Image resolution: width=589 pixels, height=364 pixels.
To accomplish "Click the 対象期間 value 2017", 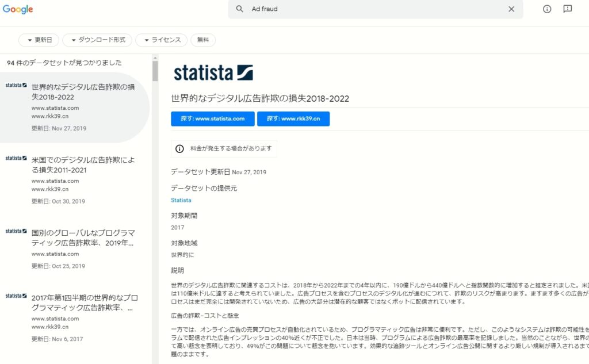I will tap(178, 228).
